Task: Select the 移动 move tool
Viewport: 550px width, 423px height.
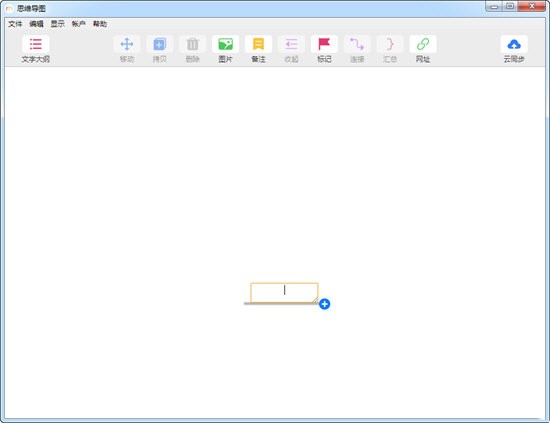Action: click(127, 45)
